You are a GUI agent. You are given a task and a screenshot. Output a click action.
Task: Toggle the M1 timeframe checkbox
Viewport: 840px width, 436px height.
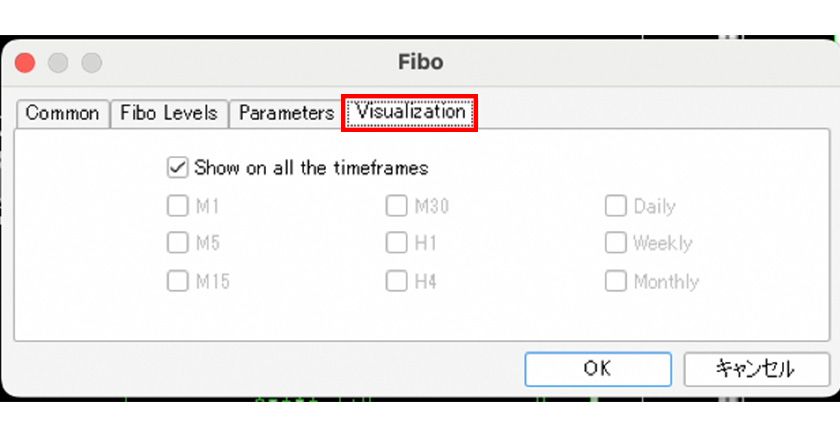coord(178,207)
